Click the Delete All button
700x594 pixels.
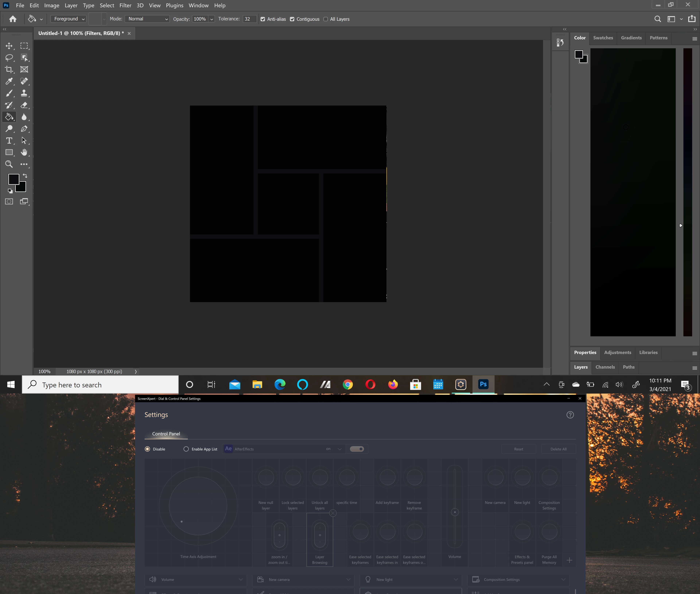pyautogui.click(x=558, y=449)
